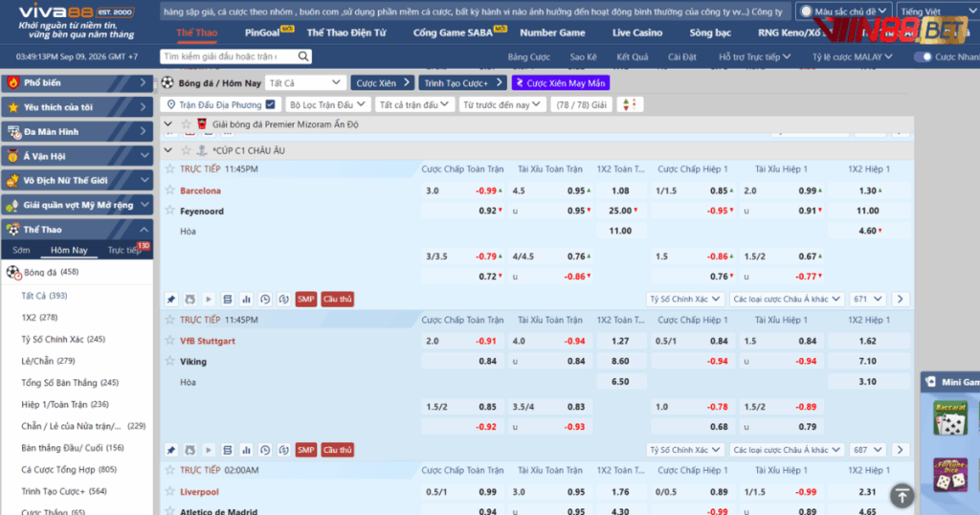Show statistics bar chart for Barcelona match
980x515 pixels.
click(246, 300)
